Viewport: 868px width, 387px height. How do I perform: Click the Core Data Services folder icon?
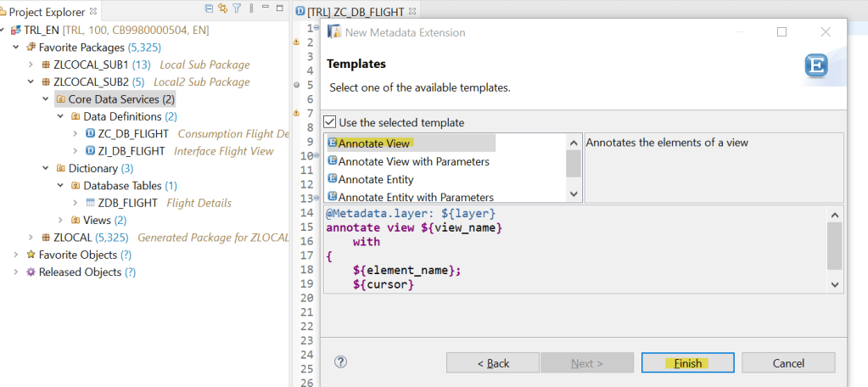(x=61, y=99)
